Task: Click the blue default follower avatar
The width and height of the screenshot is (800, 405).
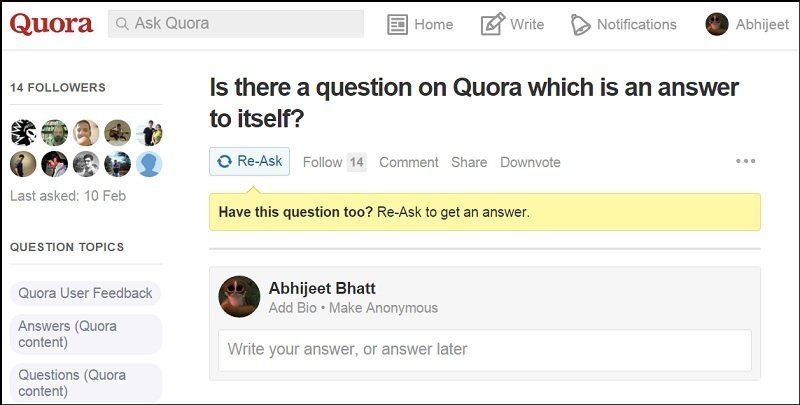Action: (149, 164)
